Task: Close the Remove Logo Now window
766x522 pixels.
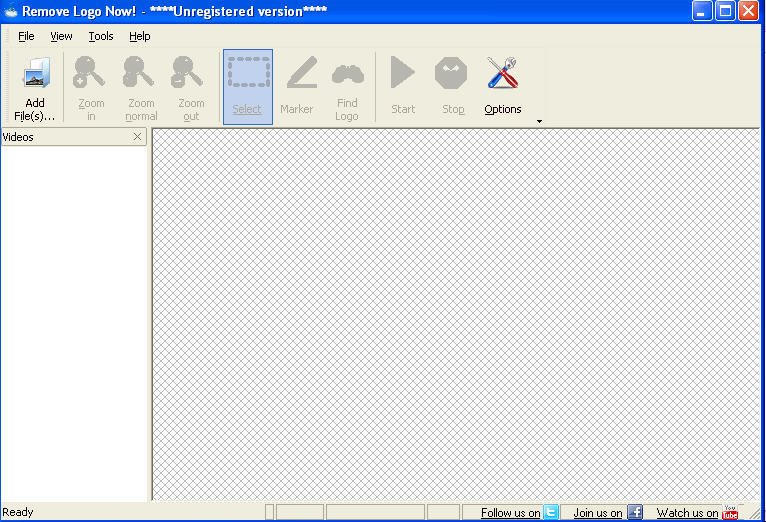Action: tap(748, 11)
